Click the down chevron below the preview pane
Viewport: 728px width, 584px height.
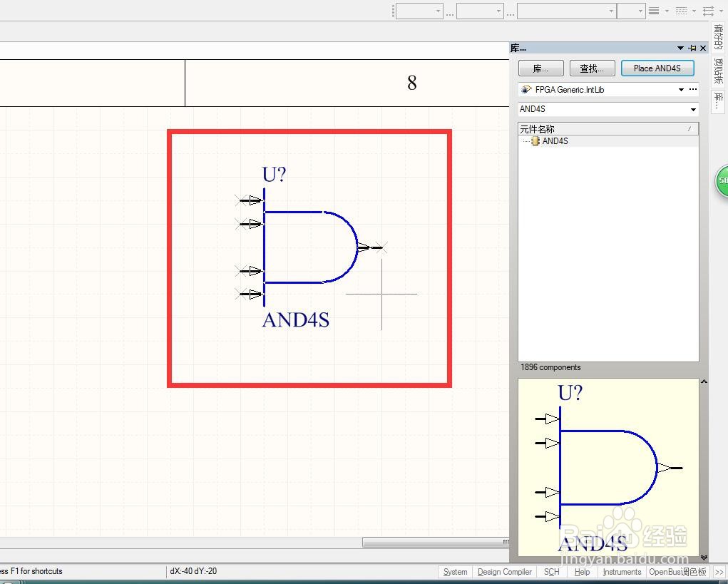(x=704, y=557)
